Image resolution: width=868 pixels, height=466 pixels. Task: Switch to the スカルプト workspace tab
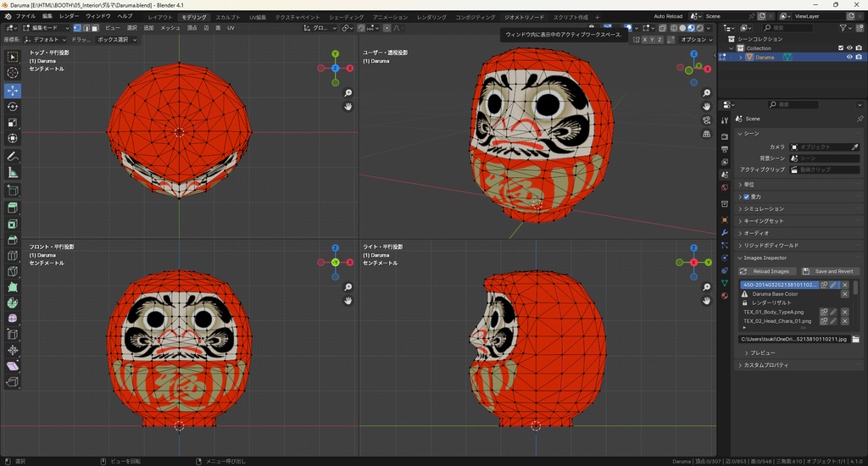click(x=227, y=17)
